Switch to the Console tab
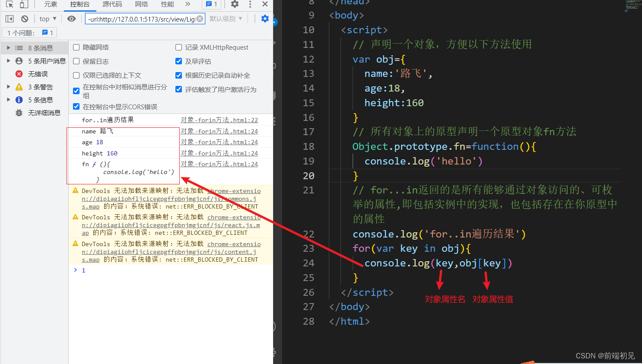The height and width of the screenshot is (364, 642). tap(80, 4)
